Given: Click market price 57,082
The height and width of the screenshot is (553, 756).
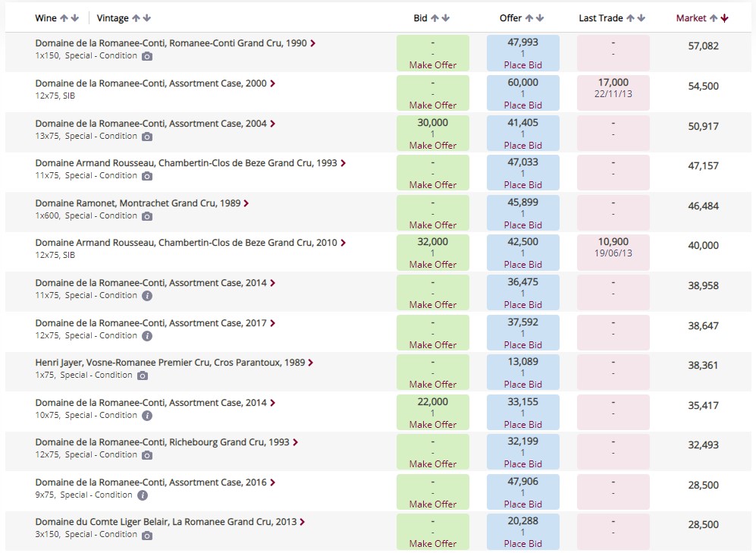Looking at the screenshot, I should coord(703,46).
